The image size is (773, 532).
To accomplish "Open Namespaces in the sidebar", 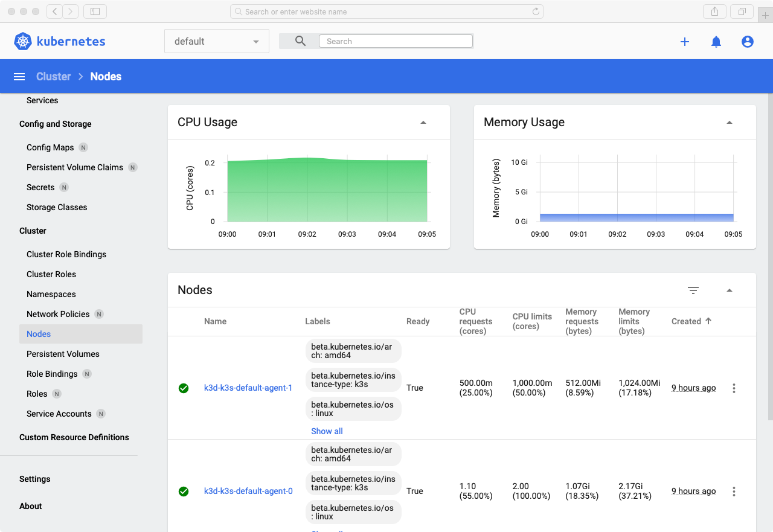I will (51, 294).
